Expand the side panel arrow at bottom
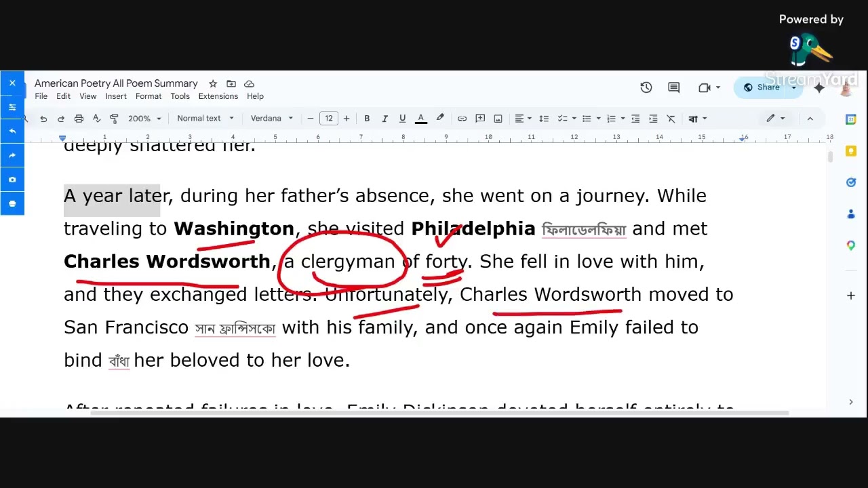Screen dimensions: 868x488 pyautogui.click(x=851, y=402)
